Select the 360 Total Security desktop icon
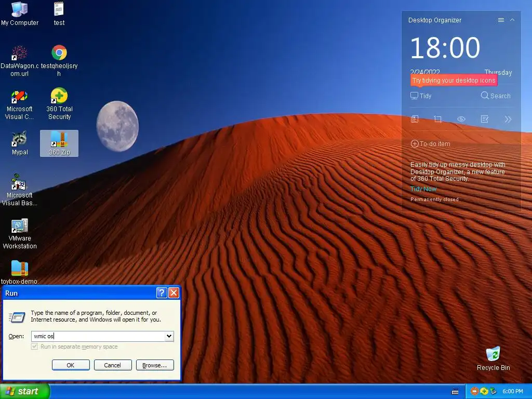The image size is (532, 399). point(59,104)
